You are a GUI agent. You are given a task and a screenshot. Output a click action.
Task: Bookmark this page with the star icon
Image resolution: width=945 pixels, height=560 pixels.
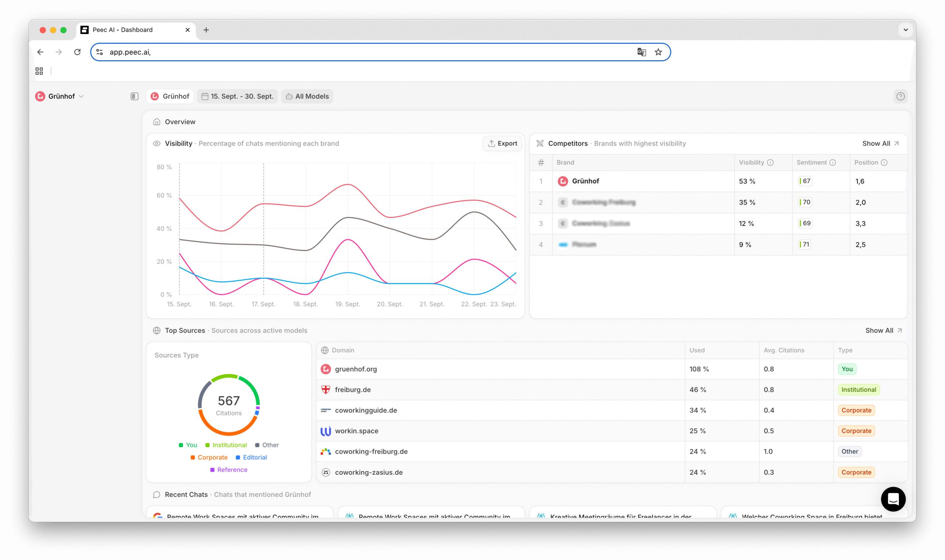coord(658,52)
